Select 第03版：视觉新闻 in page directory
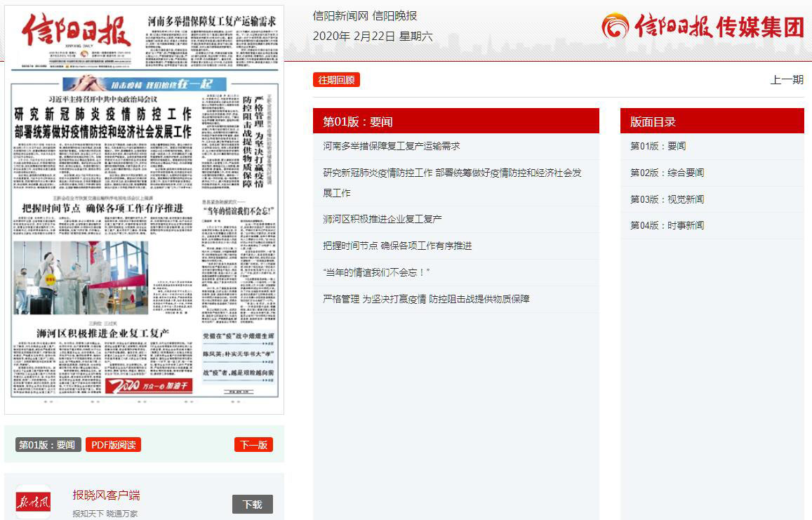 point(667,199)
